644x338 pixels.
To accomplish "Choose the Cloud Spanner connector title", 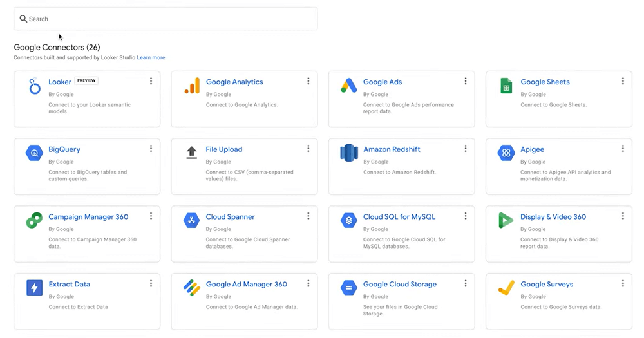I will point(230,216).
